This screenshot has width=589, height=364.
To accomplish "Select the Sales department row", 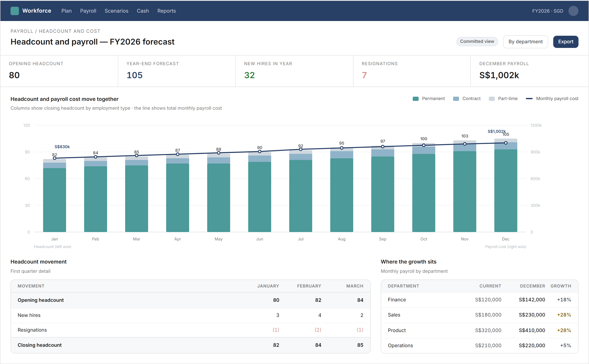I will [x=479, y=315].
